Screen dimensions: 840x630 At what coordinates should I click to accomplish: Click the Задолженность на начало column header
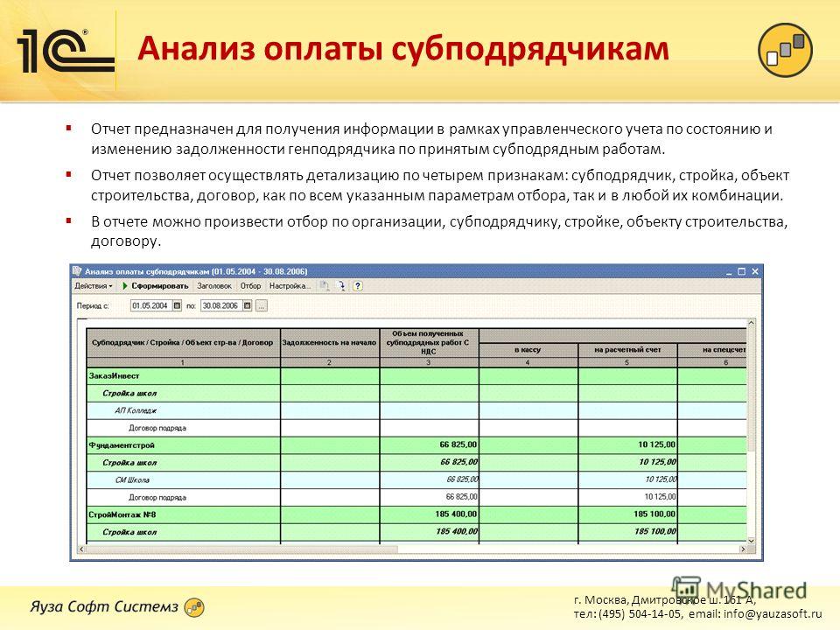coord(330,343)
